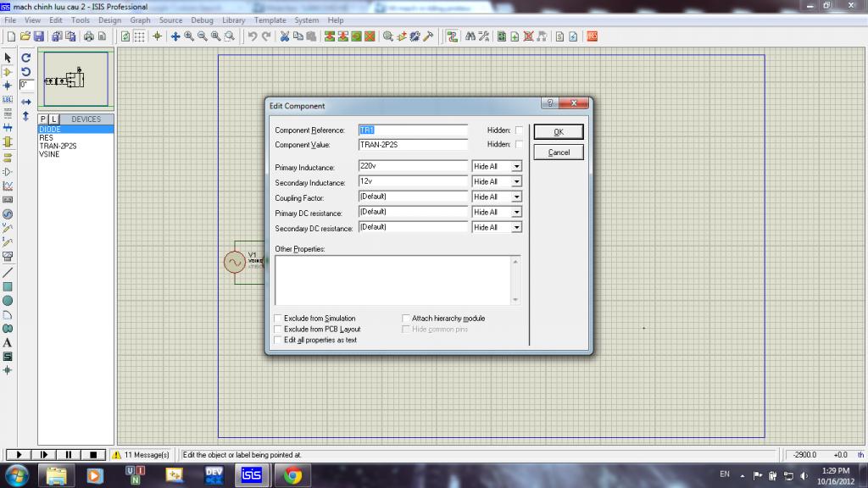
Task: Open Coupling Factor visibility dropdown
Action: [516, 197]
